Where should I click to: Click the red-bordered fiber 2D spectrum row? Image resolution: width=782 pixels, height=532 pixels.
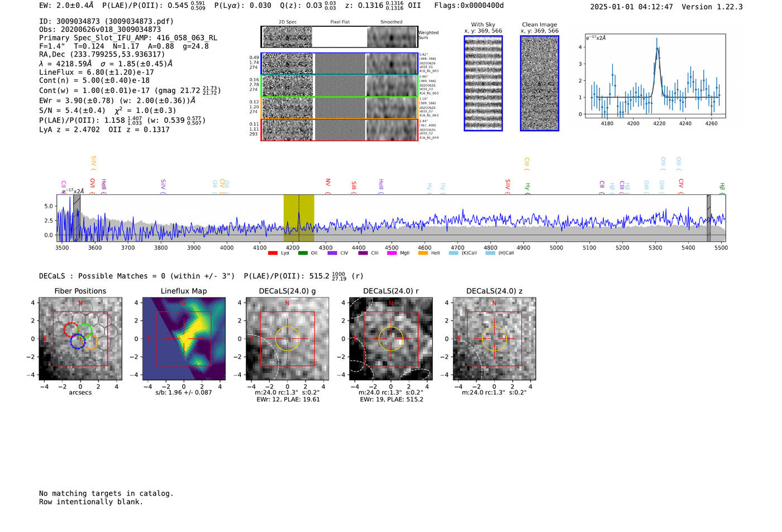340,130
